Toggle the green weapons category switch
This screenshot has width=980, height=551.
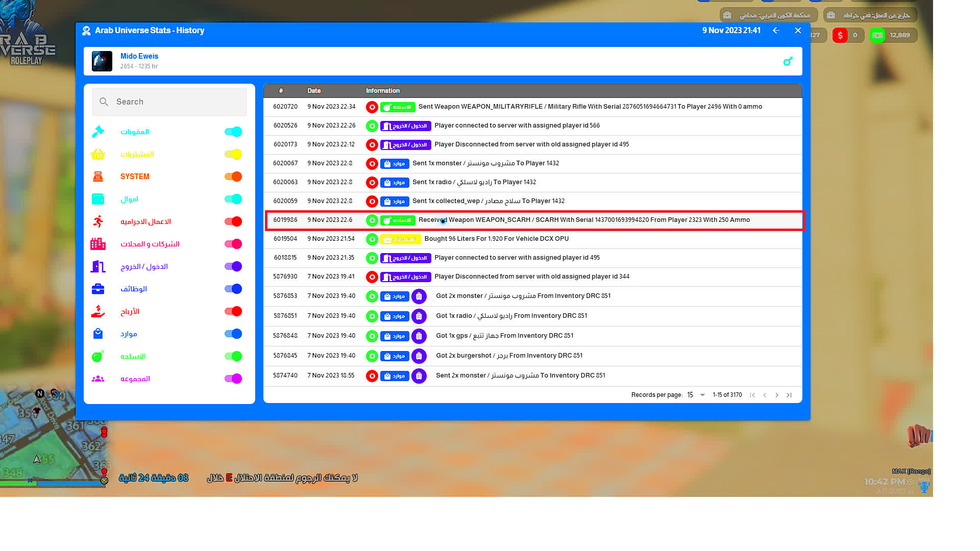click(233, 356)
